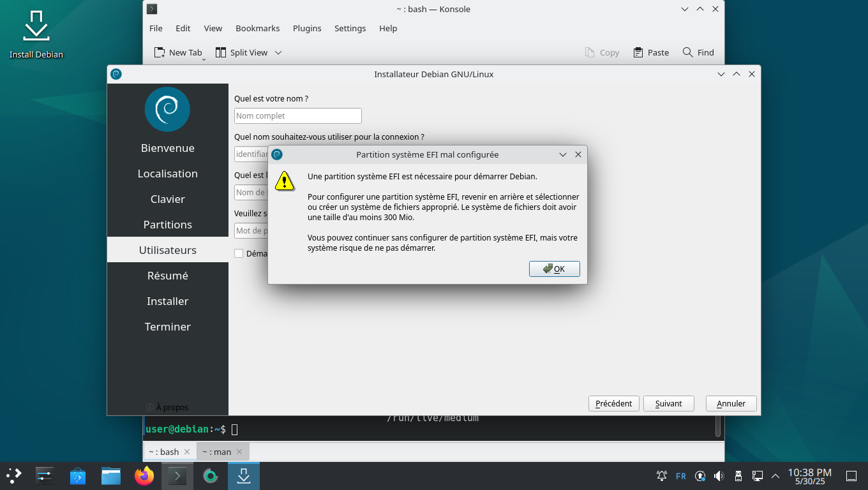Open the Konsole Edit menu
This screenshot has width=868, height=490.
[x=183, y=28]
